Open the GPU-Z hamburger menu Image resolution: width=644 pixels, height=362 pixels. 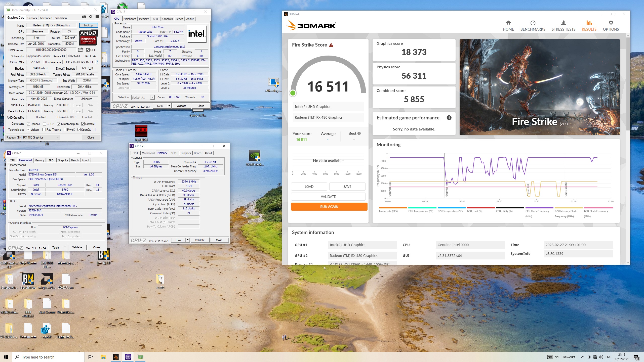point(97,17)
